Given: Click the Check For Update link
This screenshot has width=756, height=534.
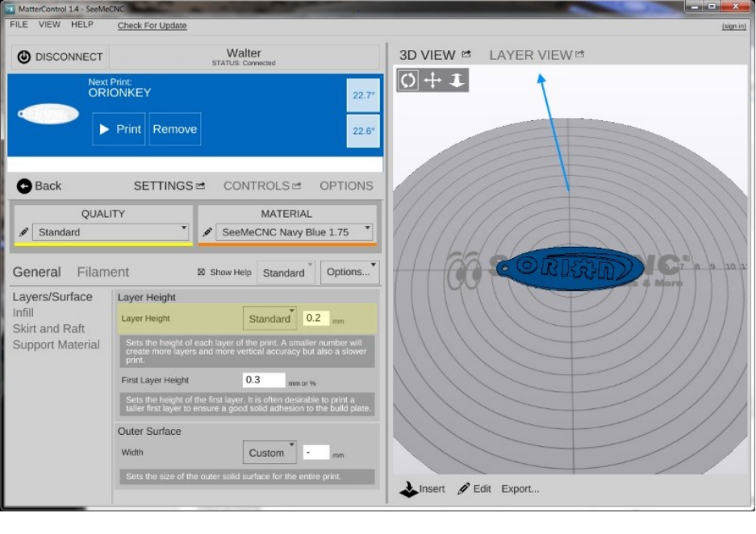Looking at the screenshot, I should pyautogui.click(x=152, y=26).
